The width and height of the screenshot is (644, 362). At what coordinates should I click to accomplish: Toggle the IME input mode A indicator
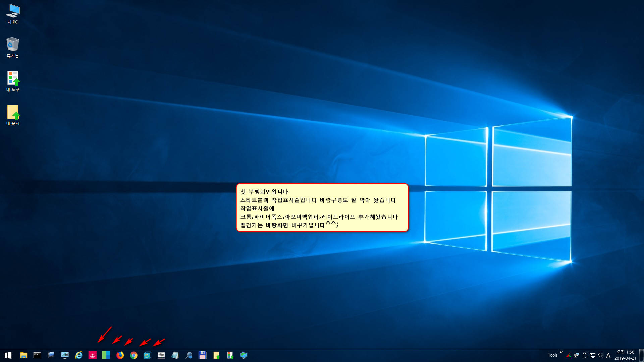pyautogui.click(x=608, y=355)
